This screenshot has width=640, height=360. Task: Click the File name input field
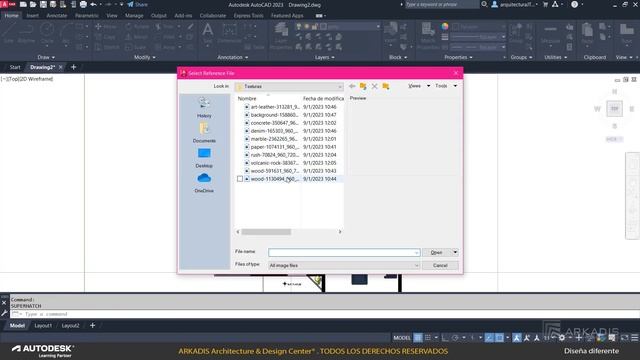(344, 253)
